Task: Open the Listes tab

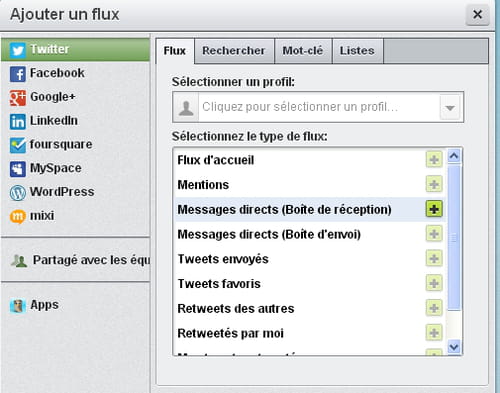Action: point(357,51)
